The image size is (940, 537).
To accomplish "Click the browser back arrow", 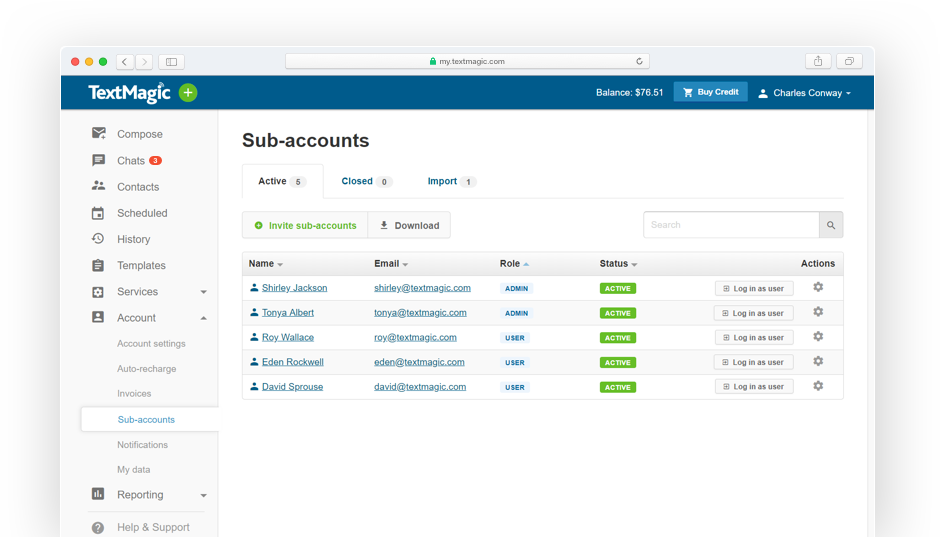I will (x=125, y=62).
